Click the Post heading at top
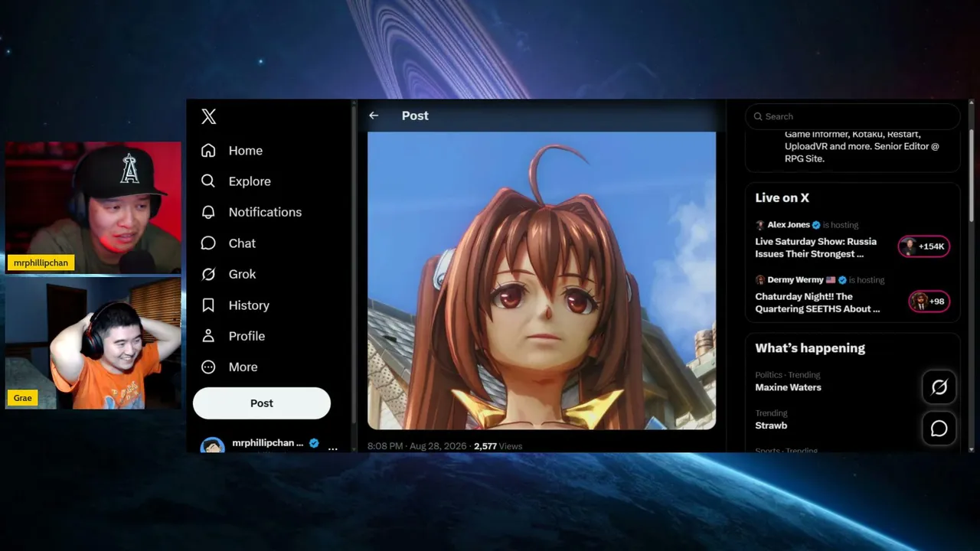The height and width of the screenshot is (551, 980). pyautogui.click(x=415, y=116)
